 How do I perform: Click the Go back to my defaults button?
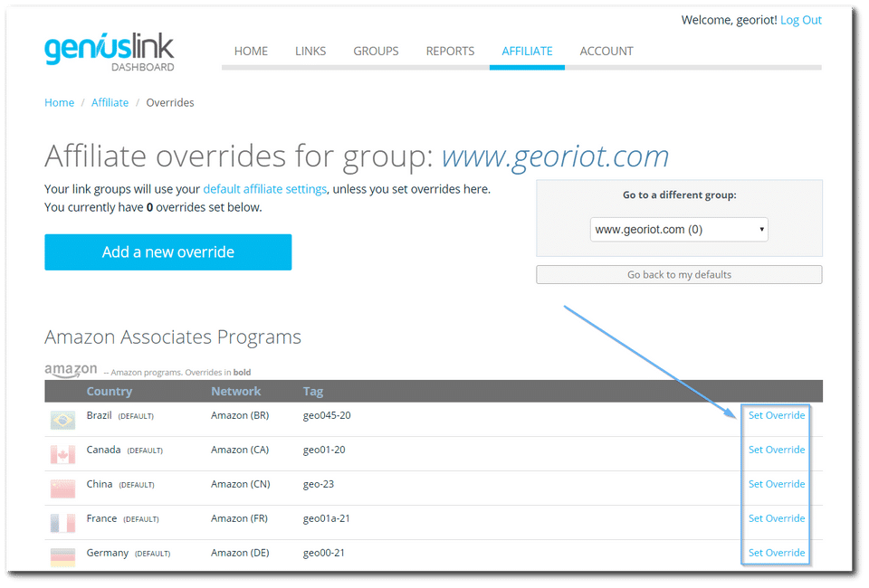click(679, 275)
